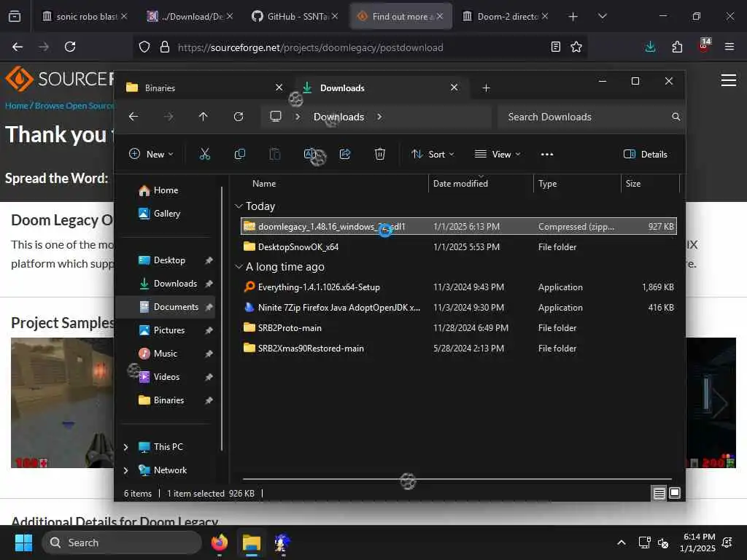Screen dimensions: 747x560
Task: Click the horizontal scrollbar in file list
Action: click(x=457, y=479)
